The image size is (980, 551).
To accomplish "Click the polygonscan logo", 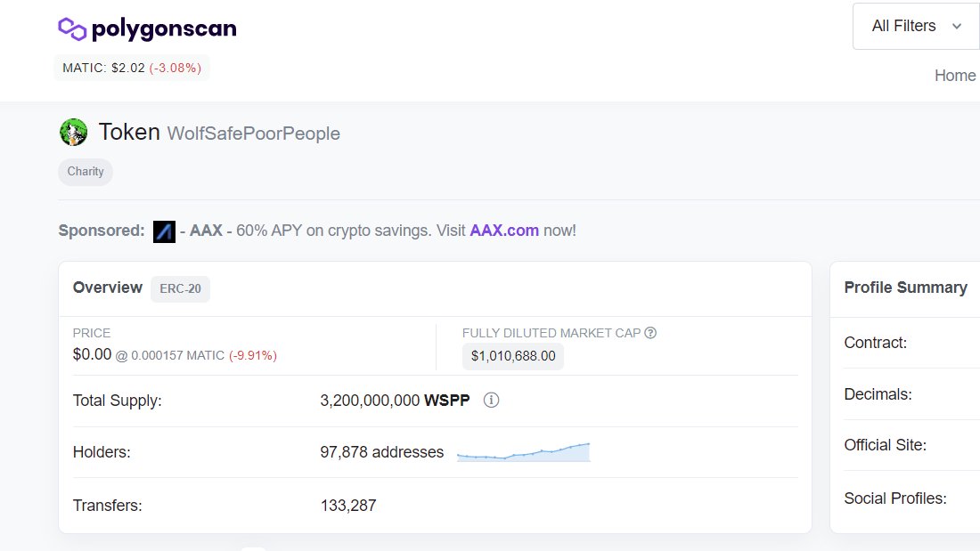I will pyautogui.click(x=147, y=28).
